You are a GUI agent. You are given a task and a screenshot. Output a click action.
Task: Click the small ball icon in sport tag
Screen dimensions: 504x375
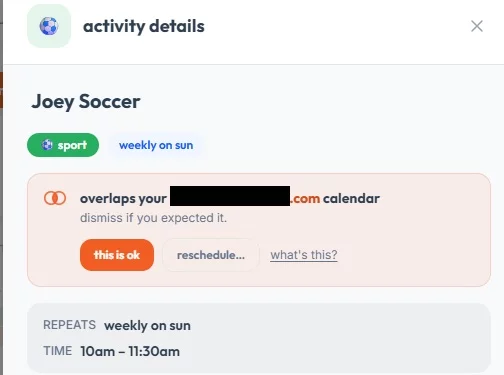click(x=47, y=145)
